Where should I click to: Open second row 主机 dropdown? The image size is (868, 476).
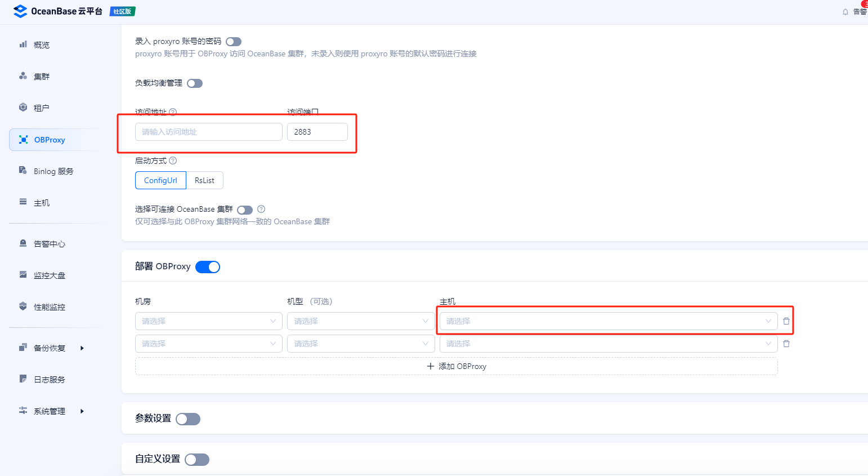coord(609,344)
